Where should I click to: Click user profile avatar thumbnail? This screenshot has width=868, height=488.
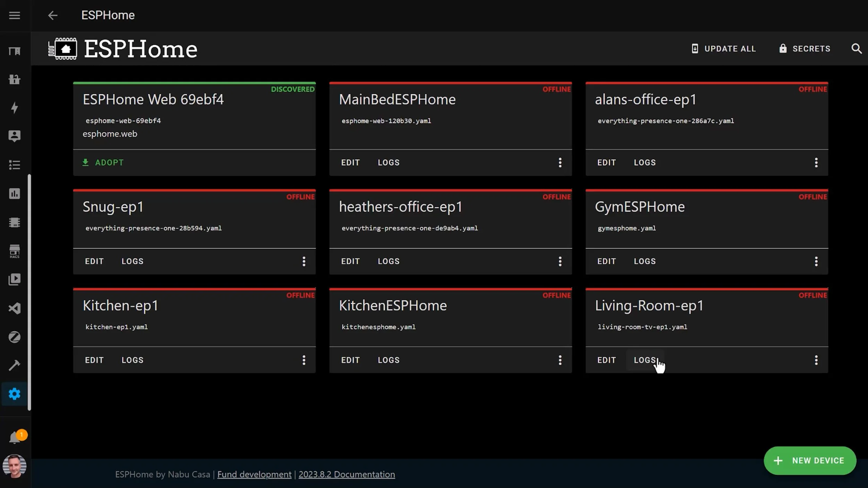pyautogui.click(x=14, y=466)
